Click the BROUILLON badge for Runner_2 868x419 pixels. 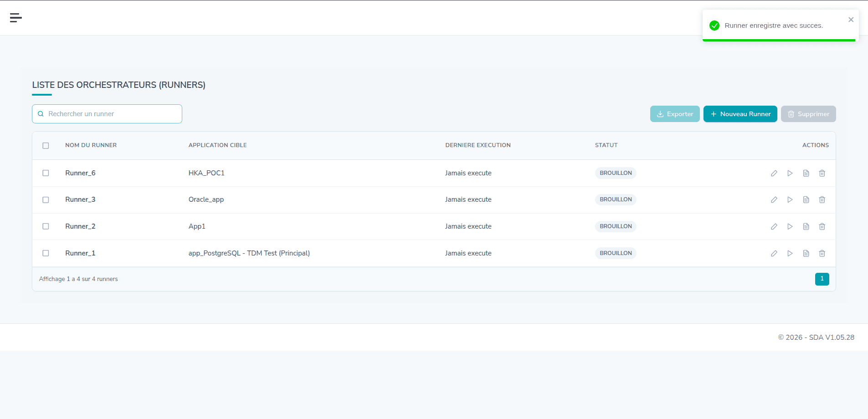(x=616, y=226)
